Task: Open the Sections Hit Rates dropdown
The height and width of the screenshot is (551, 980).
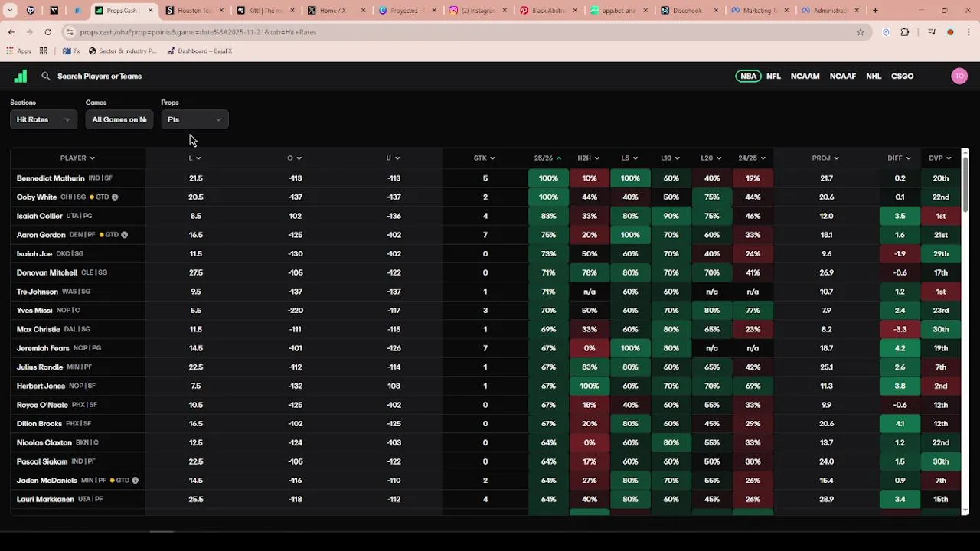Action: [x=44, y=119]
